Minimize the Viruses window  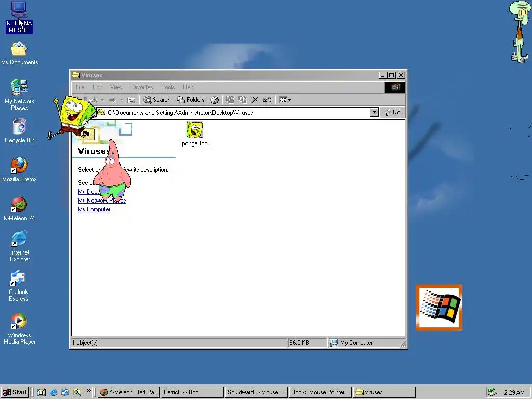[383, 75]
